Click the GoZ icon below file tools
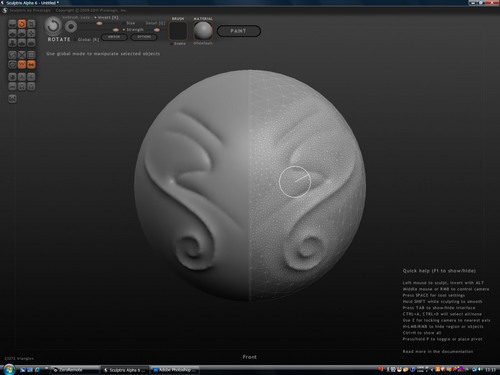This screenshot has height=375, width=500. tap(12, 99)
